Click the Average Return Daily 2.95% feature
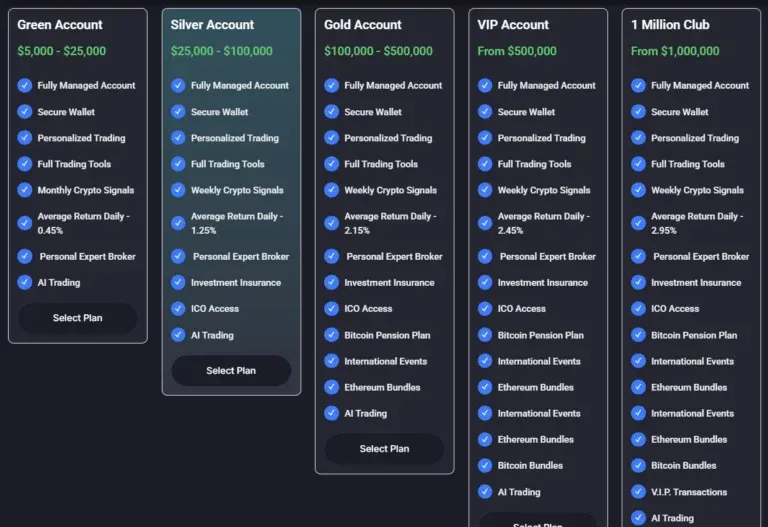 click(696, 223)
